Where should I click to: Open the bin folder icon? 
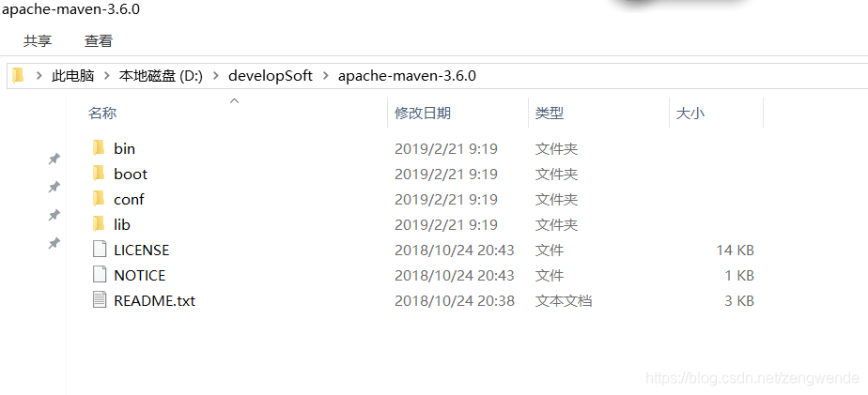[99, 147]
